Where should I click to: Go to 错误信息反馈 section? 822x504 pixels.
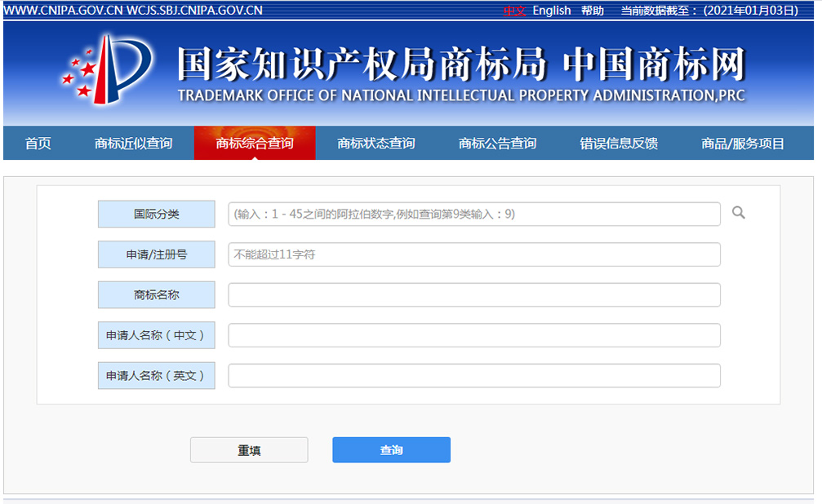point(618,143)
